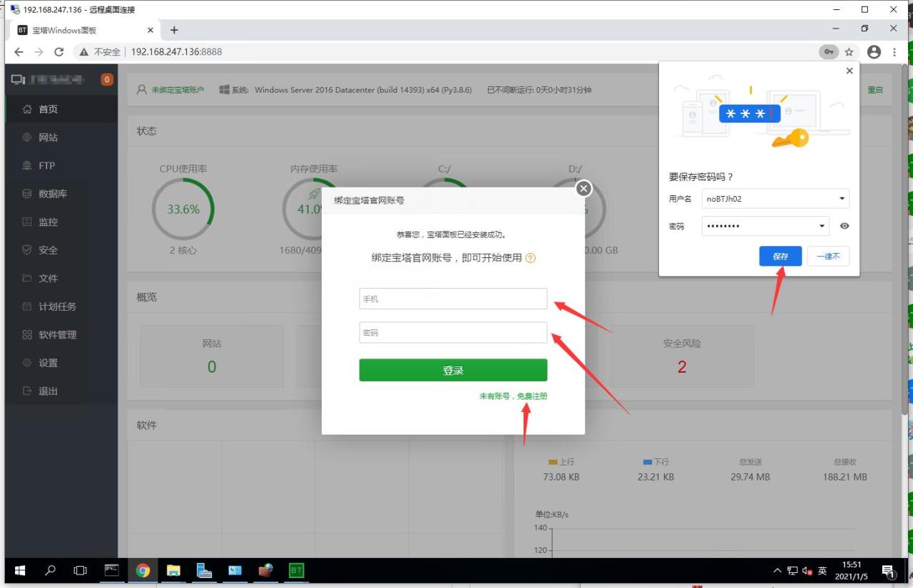Close the 宝塔Windows面板 browser tab
Screen dimensions: 913x588
click(x=150, y=30)
